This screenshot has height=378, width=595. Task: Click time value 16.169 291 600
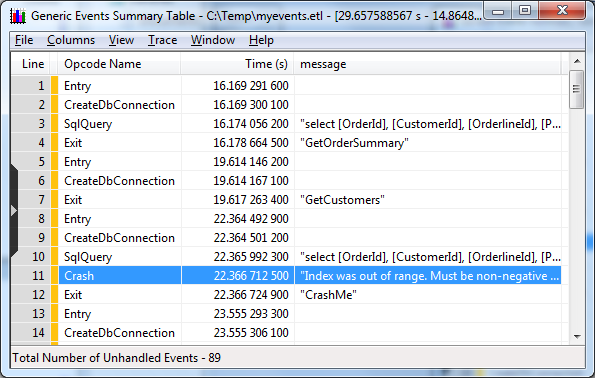pos(251,86)
